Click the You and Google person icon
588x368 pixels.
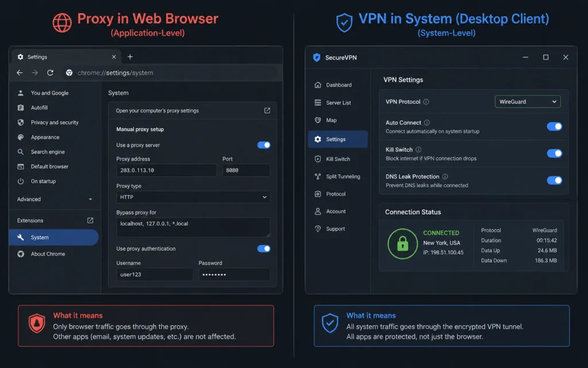21,93
